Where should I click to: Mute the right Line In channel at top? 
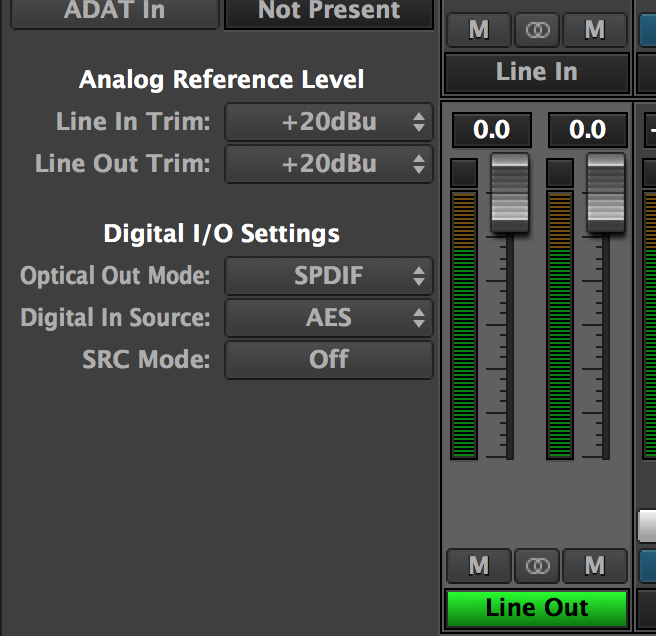click(595, 30)
